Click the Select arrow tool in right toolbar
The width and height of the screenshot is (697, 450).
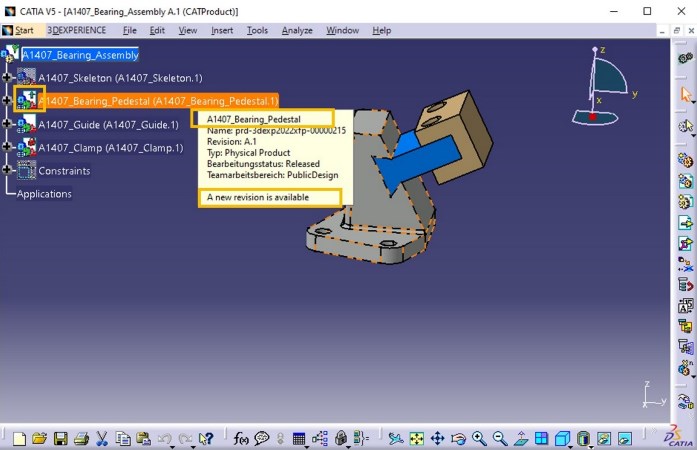tap(686, 95)
